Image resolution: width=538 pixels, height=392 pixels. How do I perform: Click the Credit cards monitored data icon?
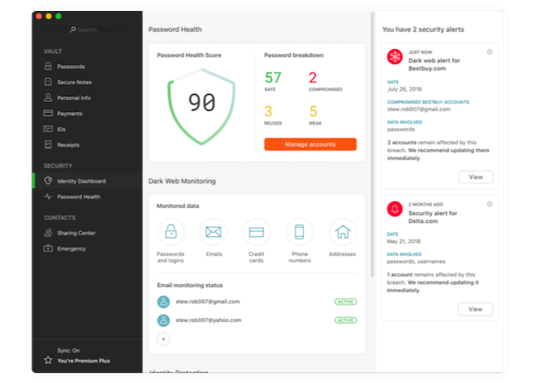(256, 232)
